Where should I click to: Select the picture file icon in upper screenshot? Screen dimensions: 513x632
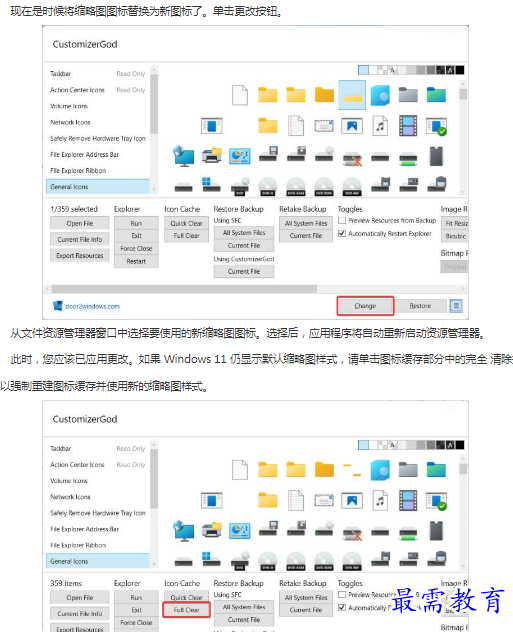coord(352,126)
